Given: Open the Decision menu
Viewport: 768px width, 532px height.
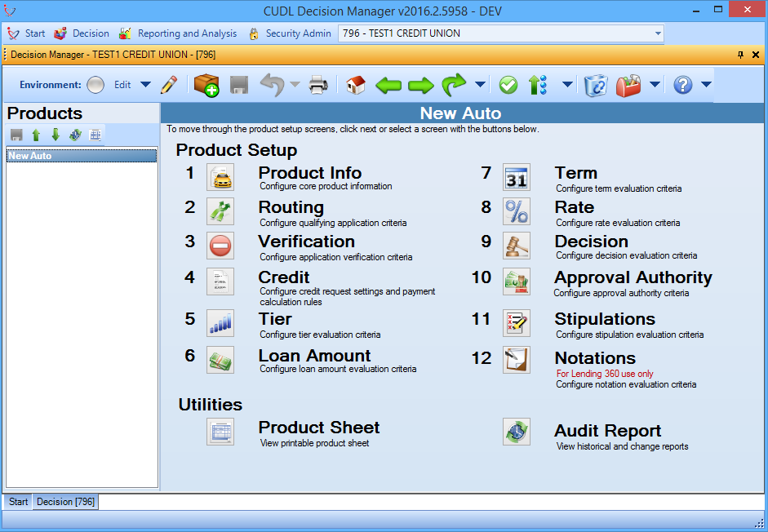Looking at the screenshot, I should click(x=82, y=33).
